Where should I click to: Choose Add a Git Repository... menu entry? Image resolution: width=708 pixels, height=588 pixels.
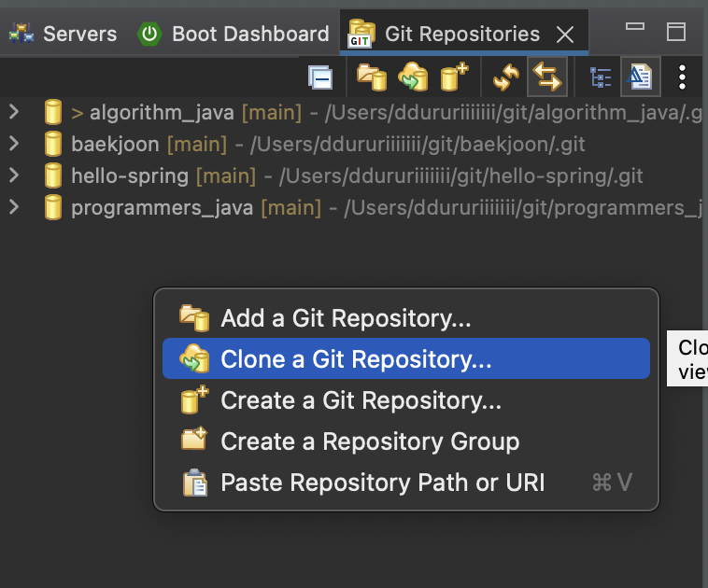click(406, 317)
